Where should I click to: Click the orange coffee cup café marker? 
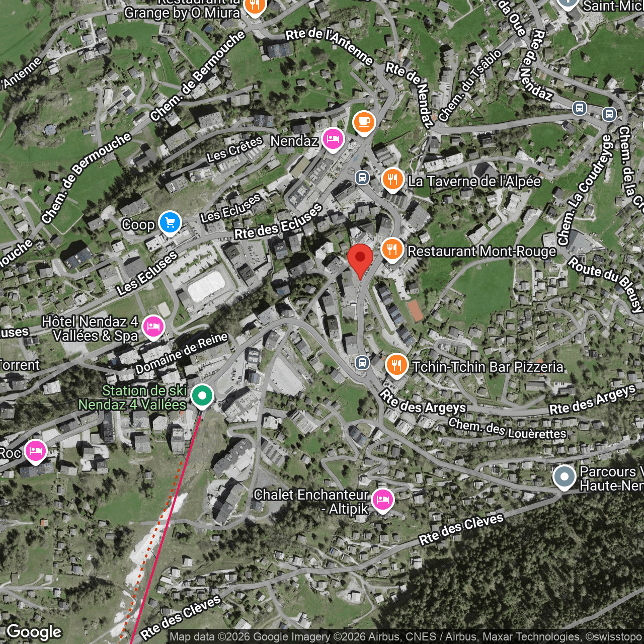point(364,122)
